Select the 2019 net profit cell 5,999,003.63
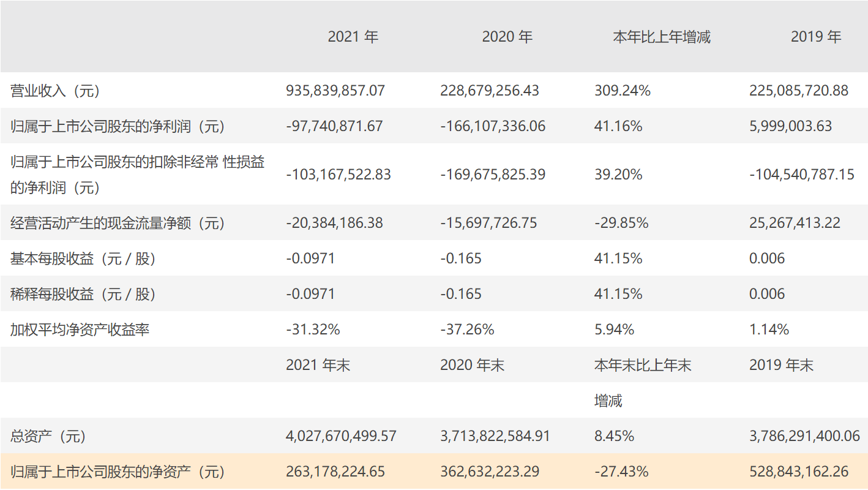Screen dimensions: 868x490 point(790,127)
